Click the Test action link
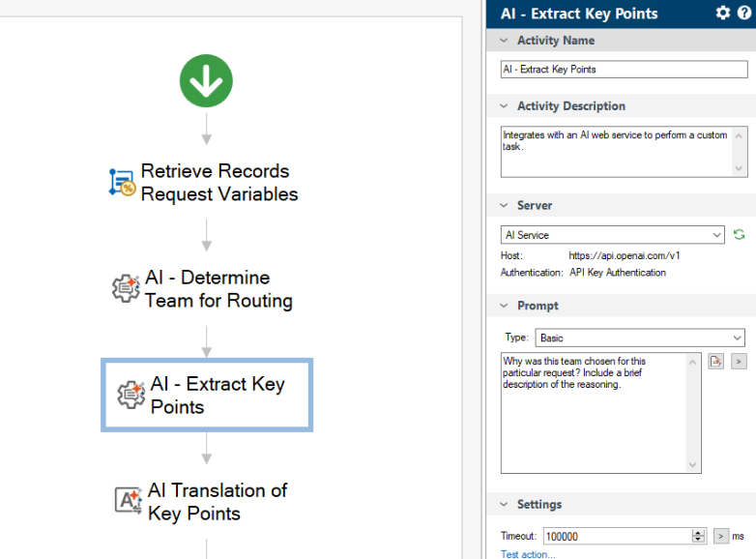Viewport: 756px width, 559px height. point(528,554)
